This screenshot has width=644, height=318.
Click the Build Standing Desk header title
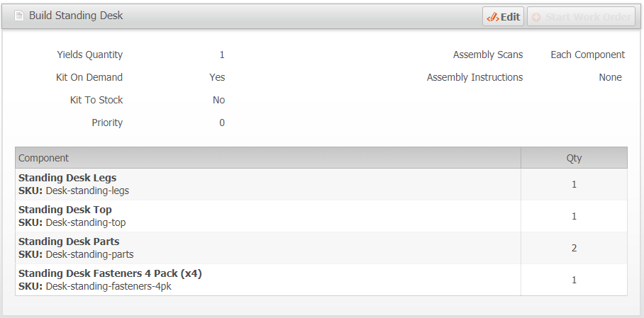click(x=76, y=16)
